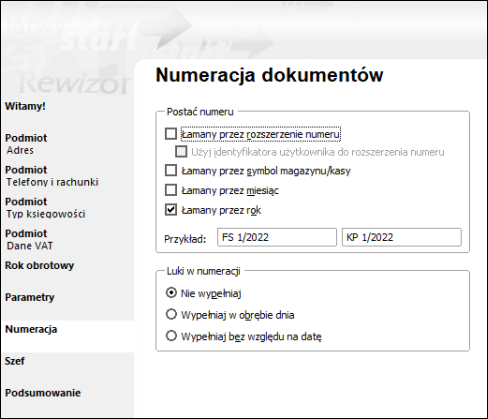Open the Podsumowanie step

coord(43,393)
